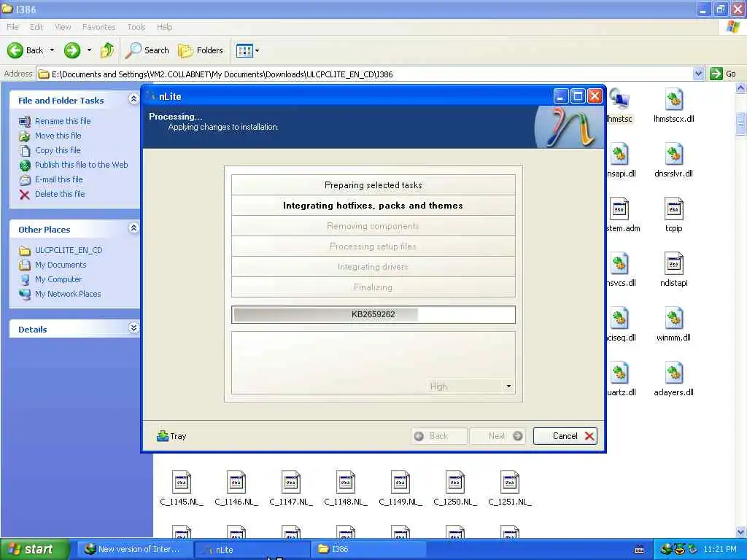Go up one folder level with Up icon

pyautogui.click(x=107, y=50)
